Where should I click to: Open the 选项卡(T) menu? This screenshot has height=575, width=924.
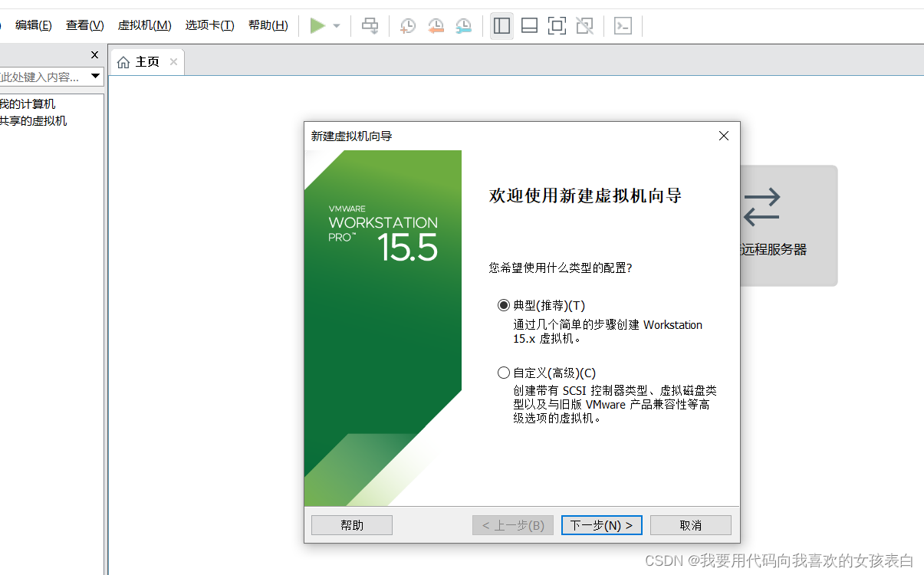(x=209, y=25)
